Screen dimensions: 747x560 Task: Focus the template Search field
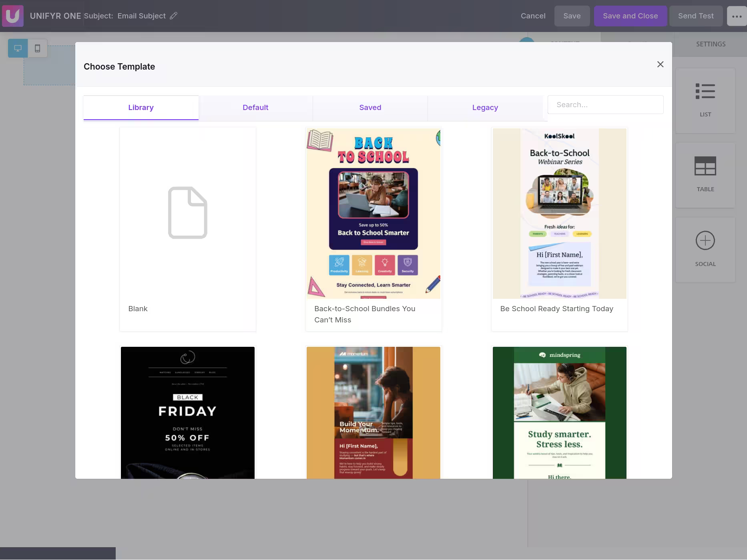tap(605, 105)
